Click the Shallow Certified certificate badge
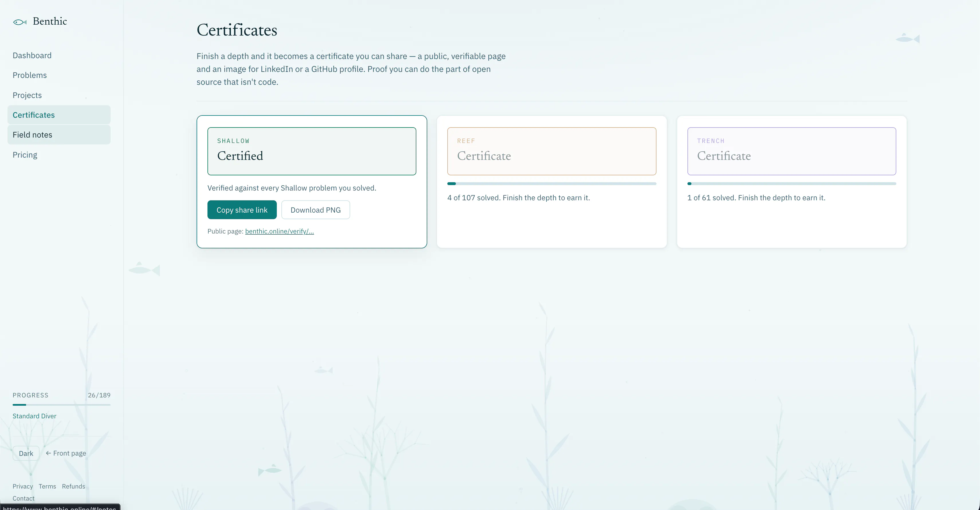The image size is (980, 510). (x=311, y=151)
